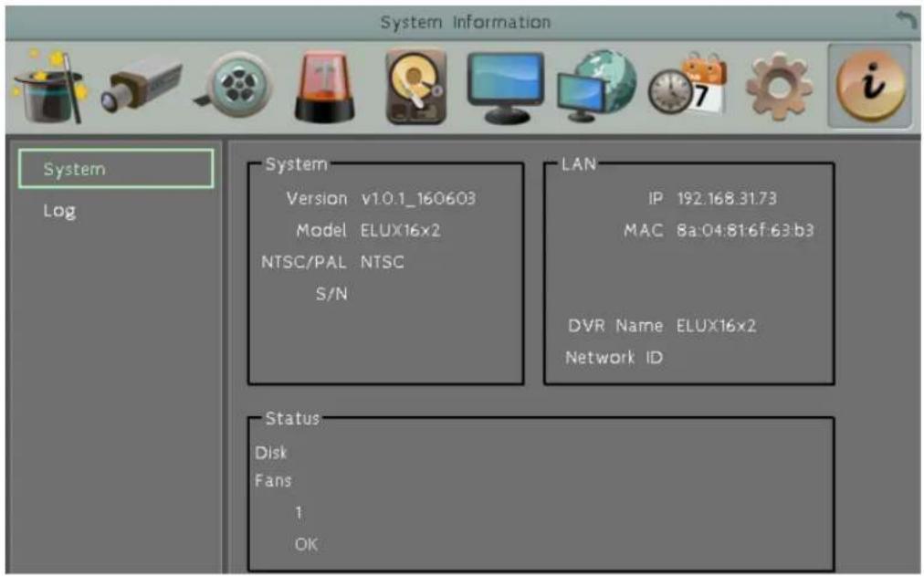Open system settings gear icon

tap(779, 87)
